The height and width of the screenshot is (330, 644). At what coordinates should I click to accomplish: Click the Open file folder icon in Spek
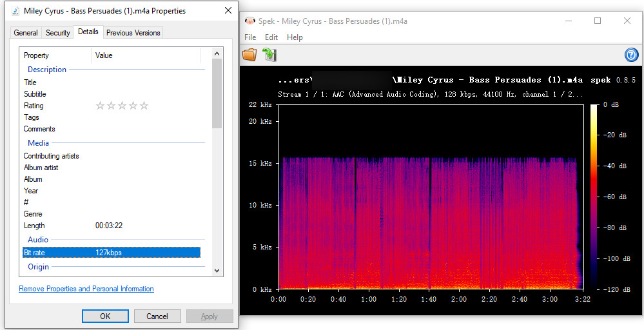coord(249,55)
